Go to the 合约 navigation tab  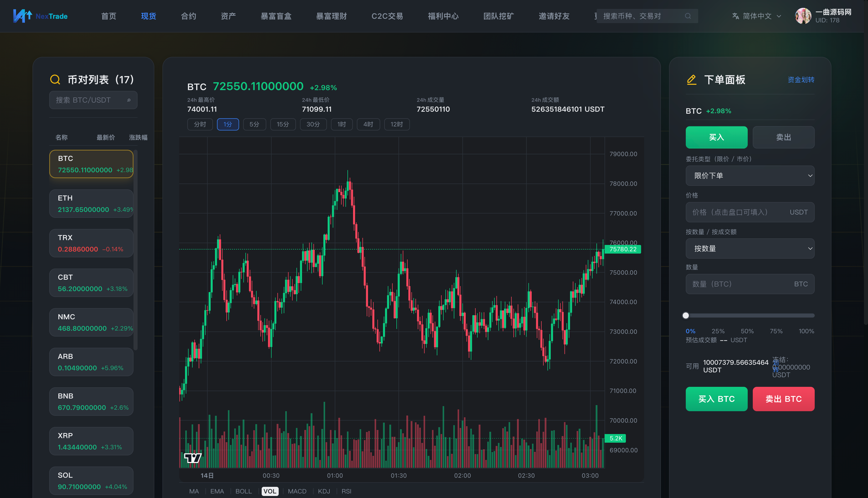point(188,16)
